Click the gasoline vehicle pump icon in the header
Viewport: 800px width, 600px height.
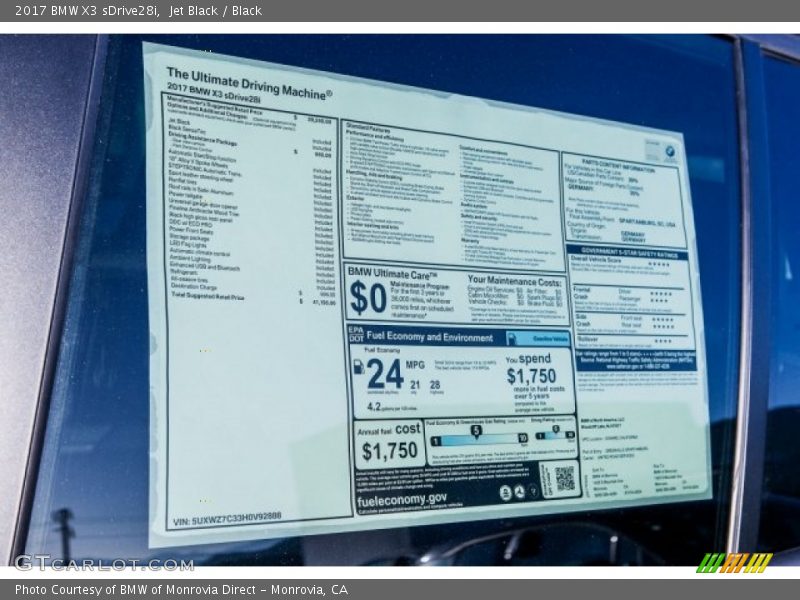click(514, 339)
